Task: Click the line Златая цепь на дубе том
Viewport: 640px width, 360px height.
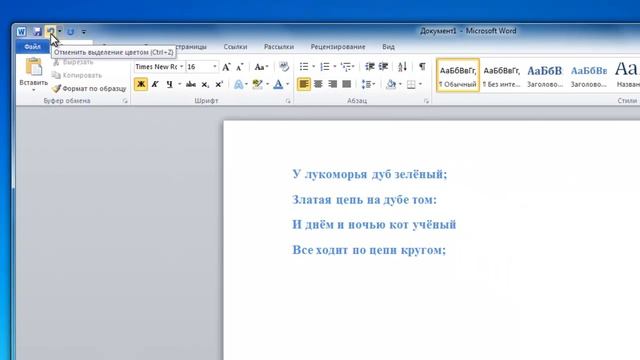Action: [364, 200]
